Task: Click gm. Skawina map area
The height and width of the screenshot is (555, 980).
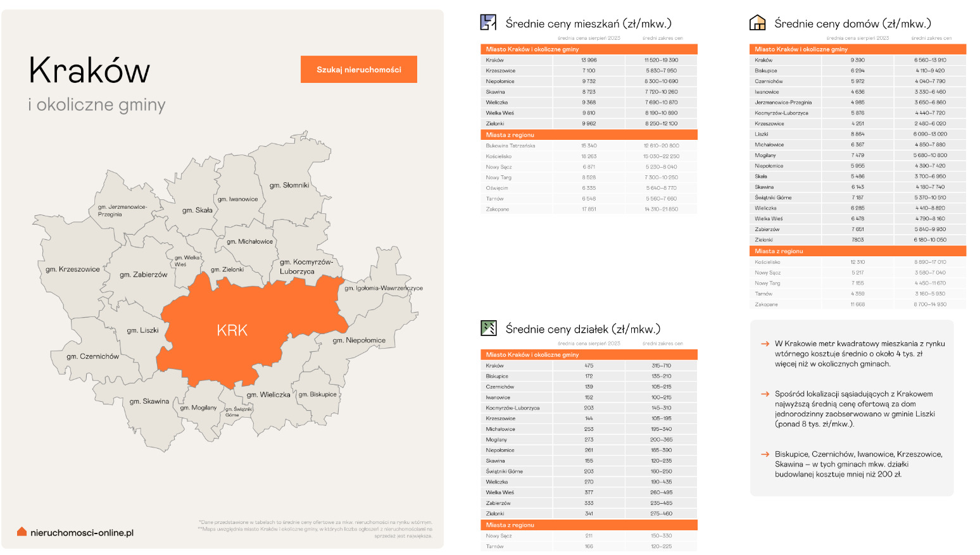Action: click(149, 401)
